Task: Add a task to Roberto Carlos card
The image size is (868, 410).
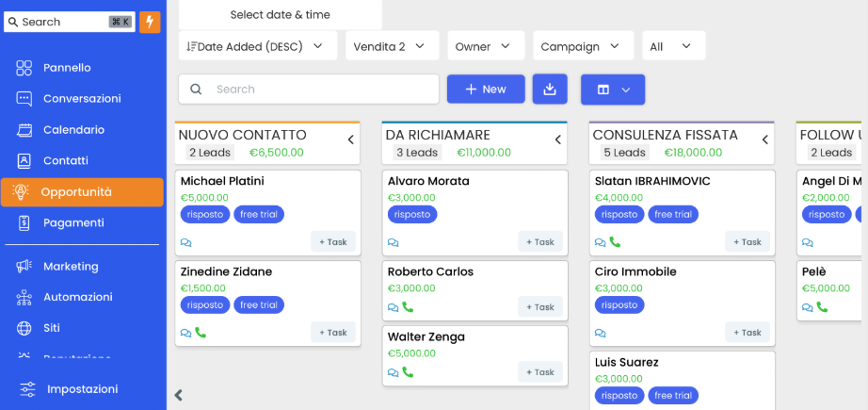Action: 540,306
